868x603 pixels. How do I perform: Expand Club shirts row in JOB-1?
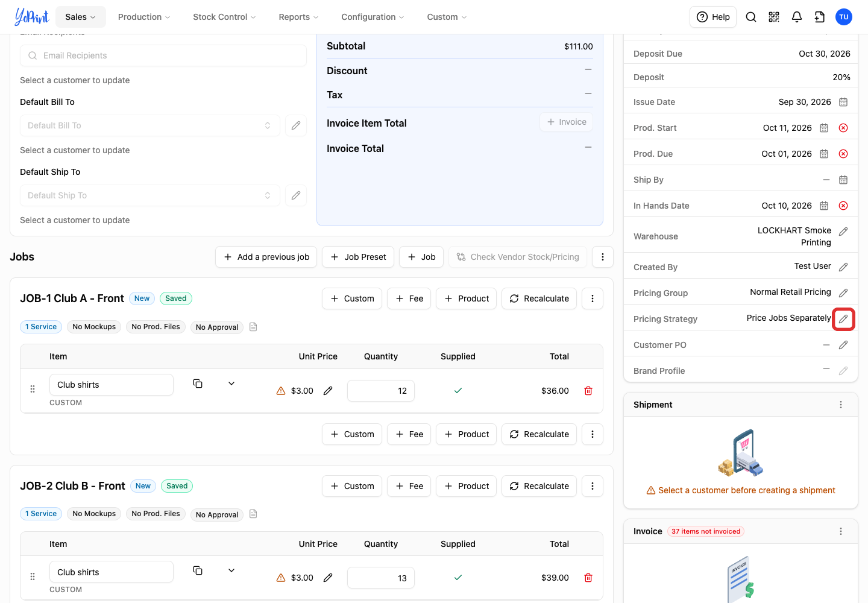[231, 384]
